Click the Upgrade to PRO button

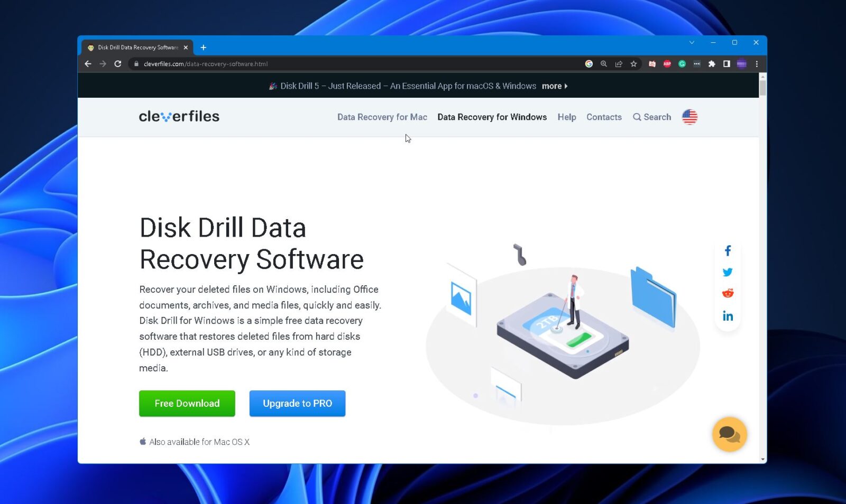click(298, 404)
